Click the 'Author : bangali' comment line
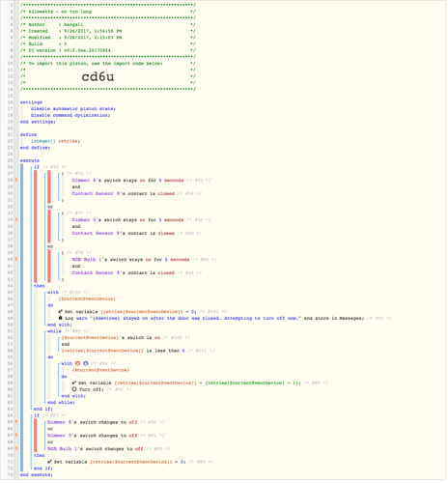448x483 pixels. click(108, 25)
